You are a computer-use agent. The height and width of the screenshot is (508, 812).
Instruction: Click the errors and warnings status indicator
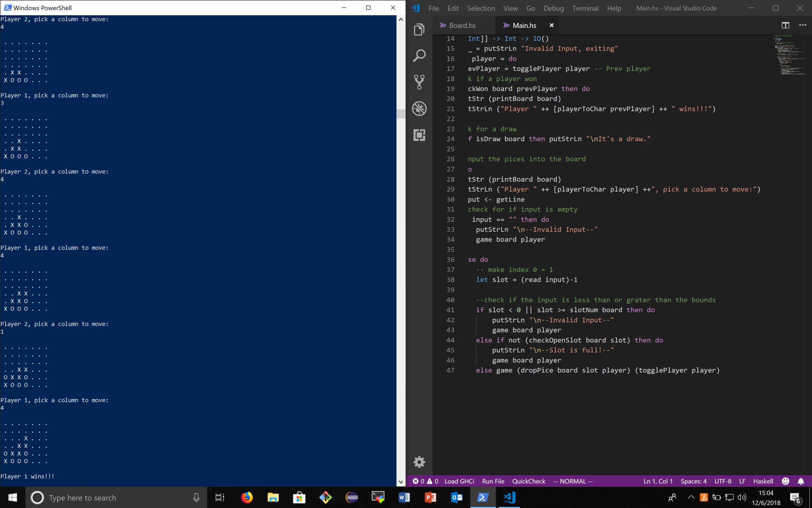[426, 481]
